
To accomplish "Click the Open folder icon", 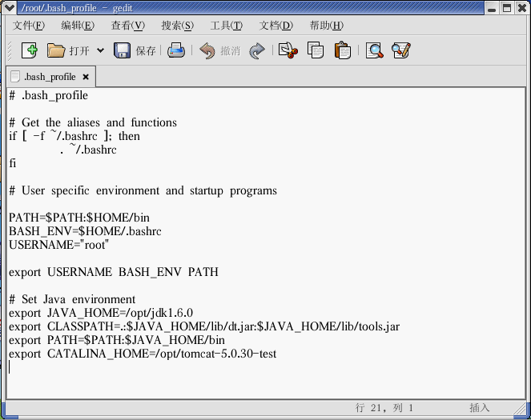I will coord(56,50).
